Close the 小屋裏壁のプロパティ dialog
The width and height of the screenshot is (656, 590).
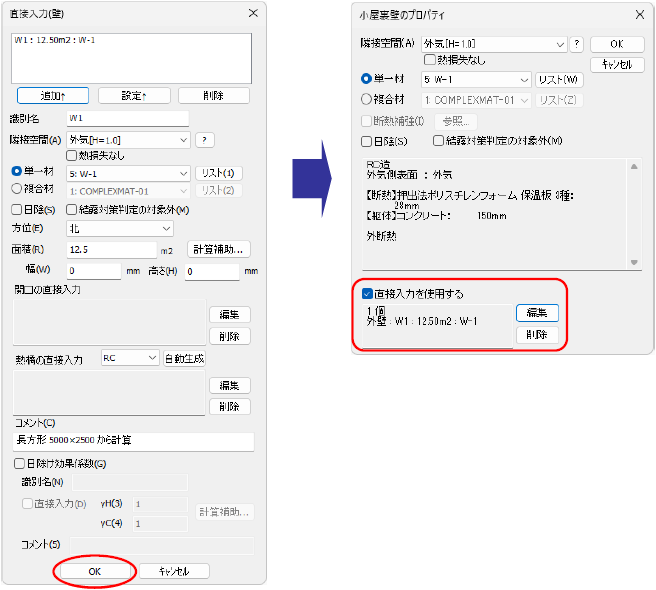coord(640,15)
